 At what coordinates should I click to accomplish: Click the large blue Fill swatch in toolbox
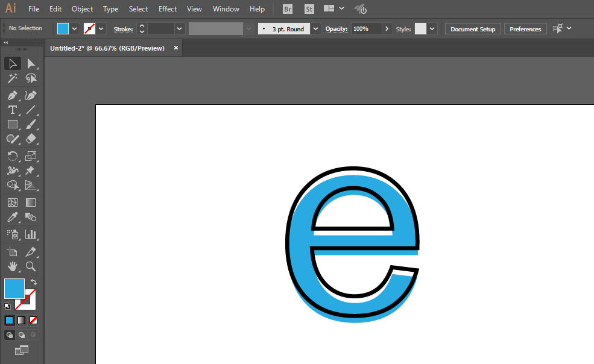[x=14, y=288]
